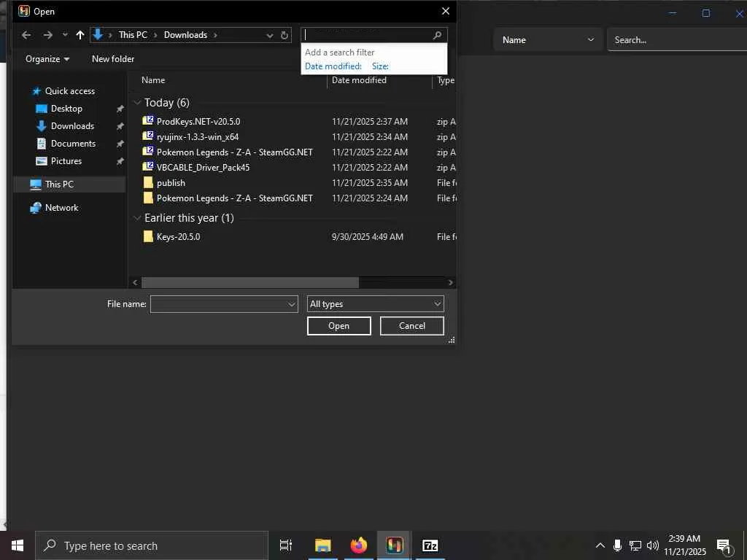Select This PC in the address breadcrumb
The height and width of the screenshot is (560, 747).
pos(133,35)
